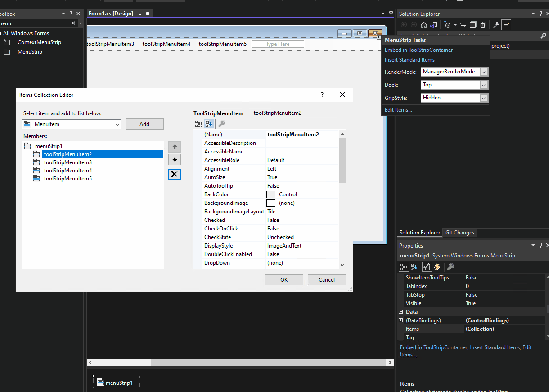Click the BackColor Control color swatch
This screenshot has width=549, height=392.
(x=271, y=194)
